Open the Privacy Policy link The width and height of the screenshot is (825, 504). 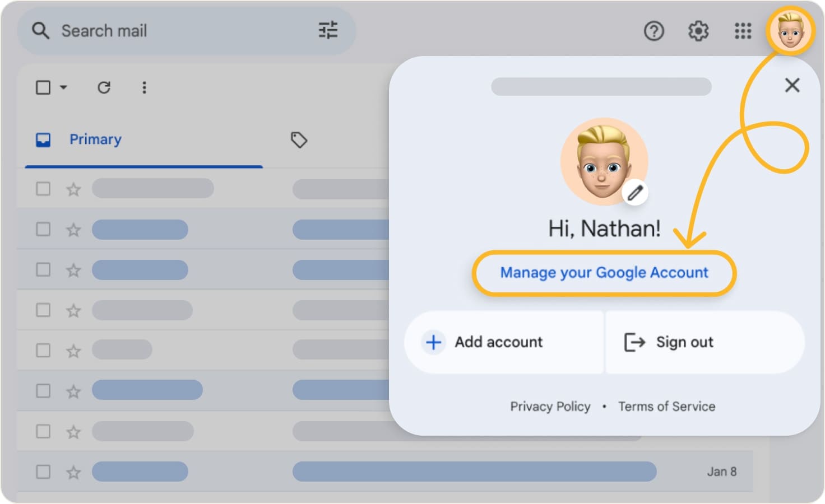click(550, 407)
